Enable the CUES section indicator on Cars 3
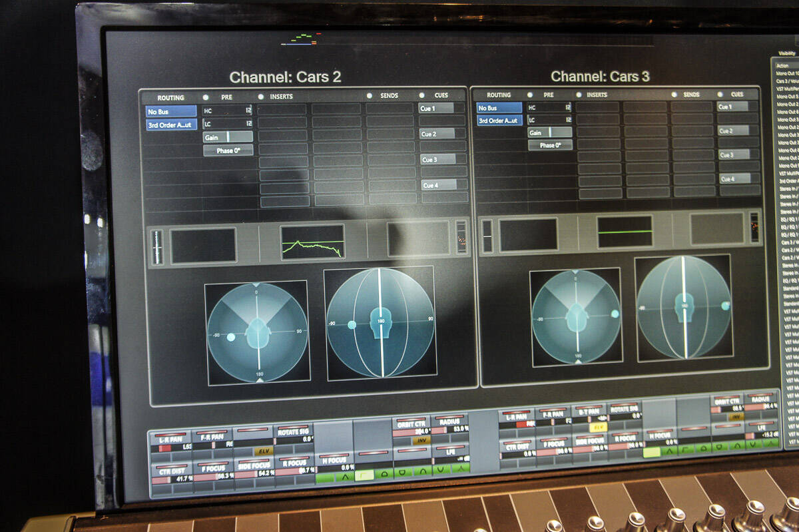The width and height of the screenshot is (799, 532). 720,95
